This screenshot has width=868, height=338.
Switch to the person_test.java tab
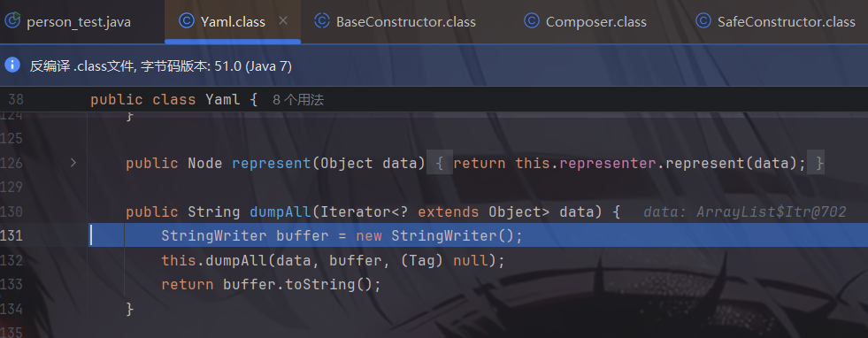[79, 21]
